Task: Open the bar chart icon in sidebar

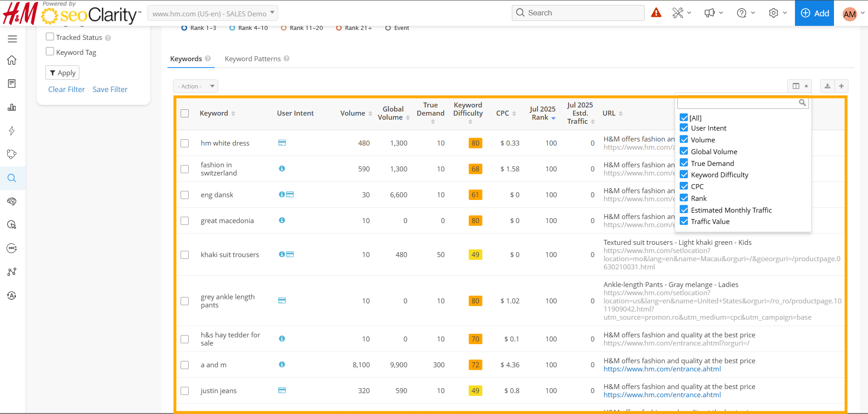Action: tap(12, 107)
